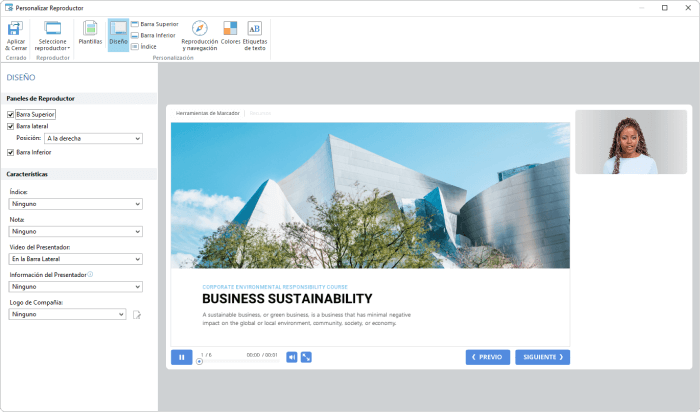The image size is (700, 413).
Task: Toggle the Barra Superior checkbox
Action: [x=10, y=115]
